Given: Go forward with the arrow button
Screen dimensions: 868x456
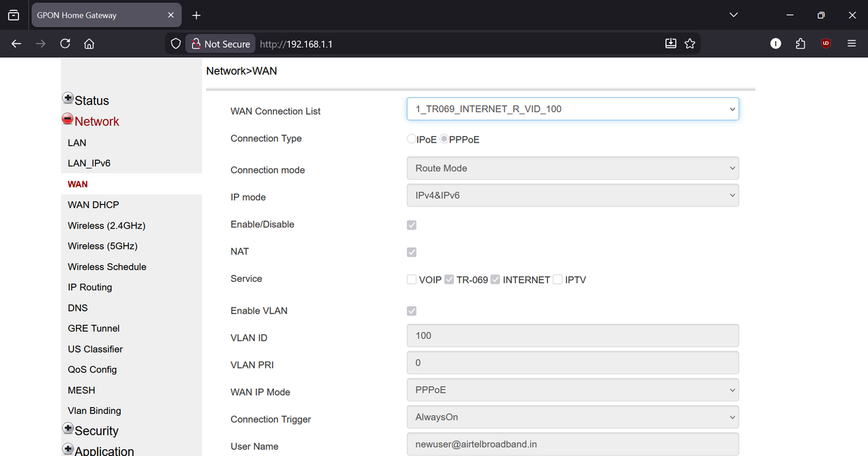Looking at the screenshot, I should point(41,43).
